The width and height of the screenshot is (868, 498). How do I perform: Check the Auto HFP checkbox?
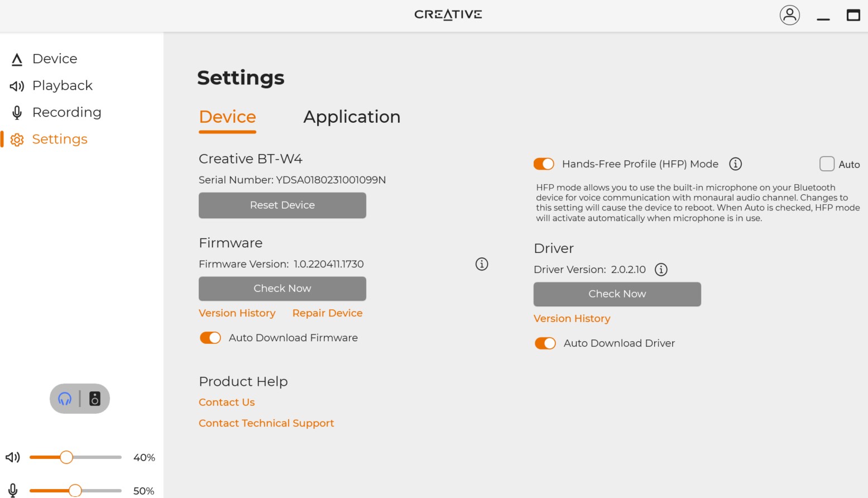826,164
